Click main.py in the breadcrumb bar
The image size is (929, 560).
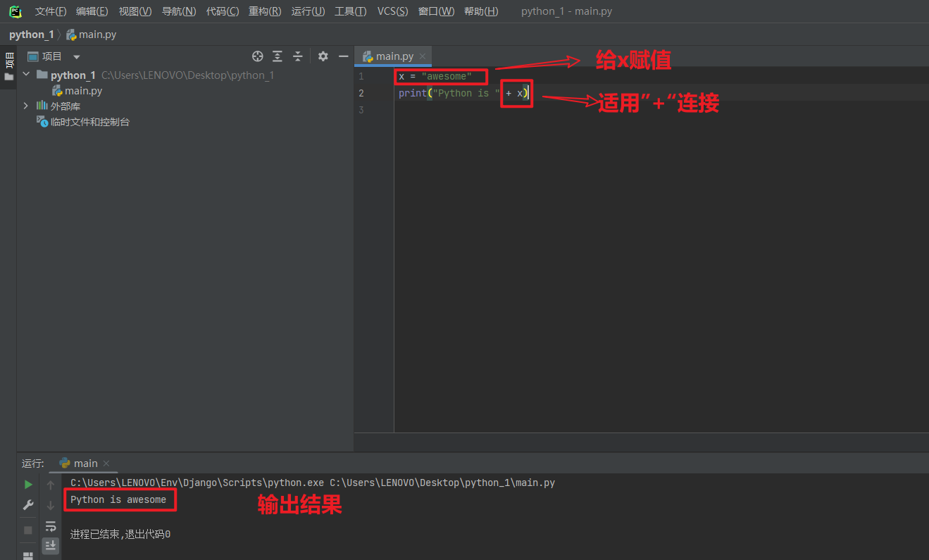click(x=92, y=35)
